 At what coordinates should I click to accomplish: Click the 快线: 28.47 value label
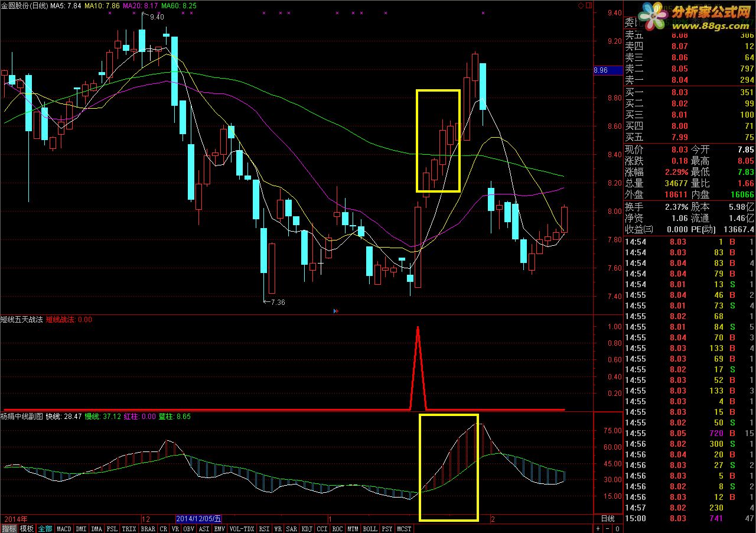click(64, 416)
